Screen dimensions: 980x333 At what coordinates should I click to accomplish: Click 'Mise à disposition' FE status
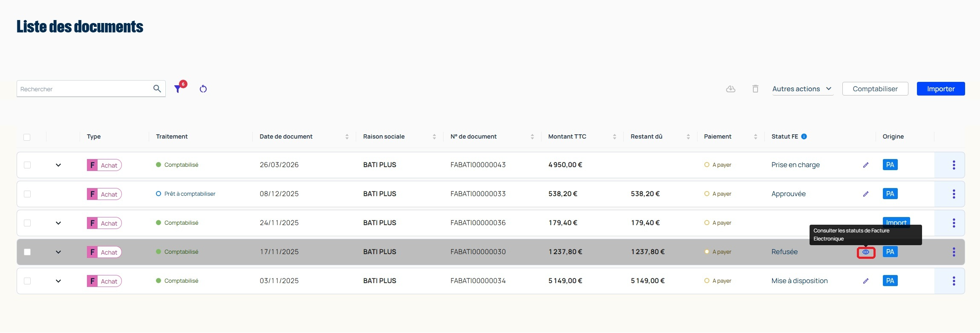tap(799, 281)
